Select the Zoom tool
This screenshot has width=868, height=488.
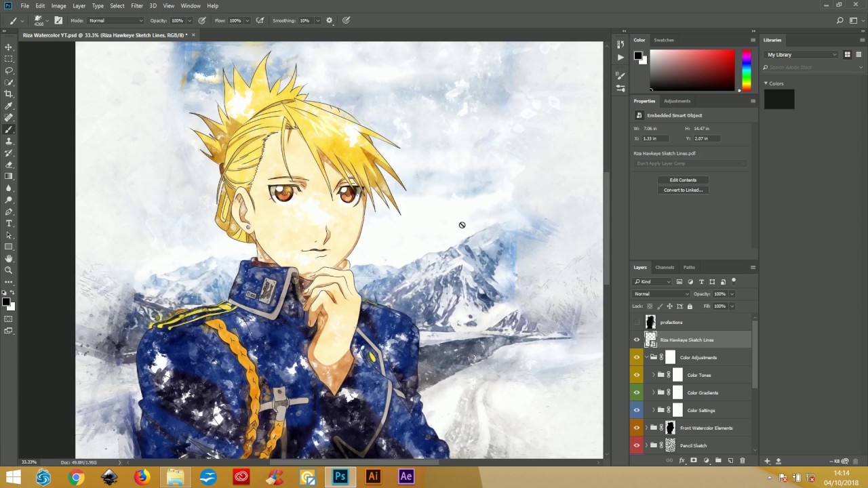tap(9, 270)
